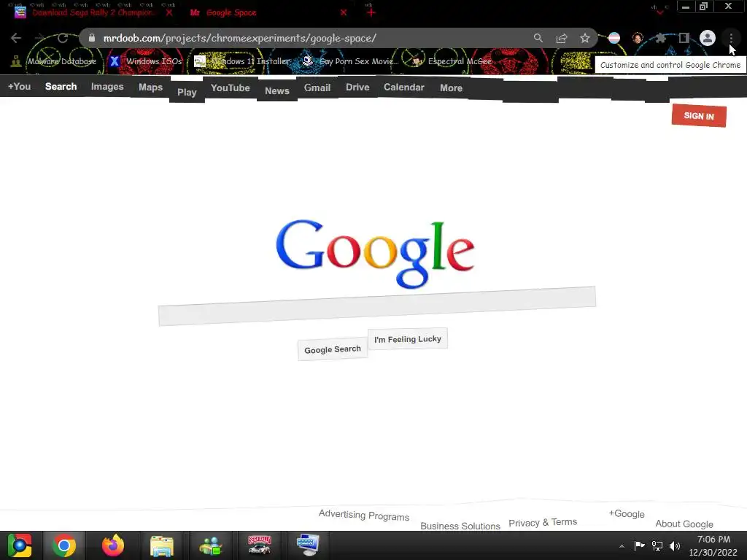Open the Windows ISOs bookmark
Viewport: 747px width, 560px height.
(x=146, y=61)
